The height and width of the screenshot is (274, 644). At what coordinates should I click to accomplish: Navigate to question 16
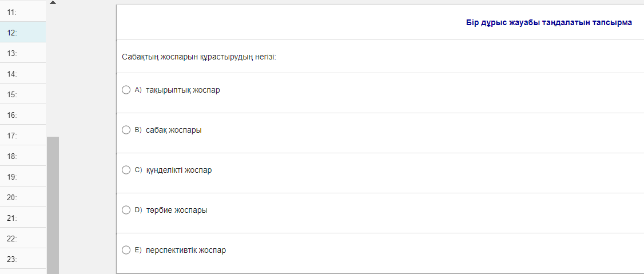click(x=23, y=114)
